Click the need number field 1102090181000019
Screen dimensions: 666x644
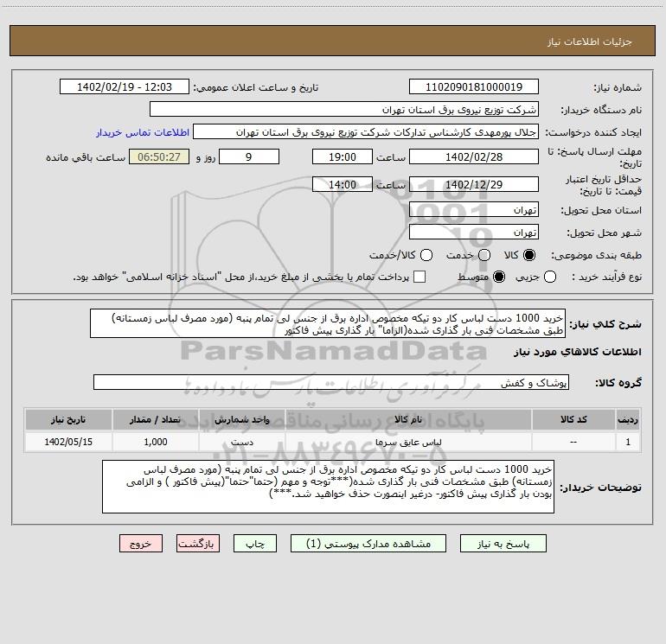[474, 87]
